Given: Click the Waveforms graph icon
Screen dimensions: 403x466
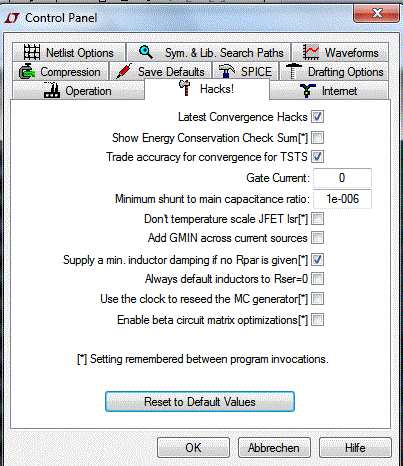Looking at the screenshot, I should pos(310,52).
